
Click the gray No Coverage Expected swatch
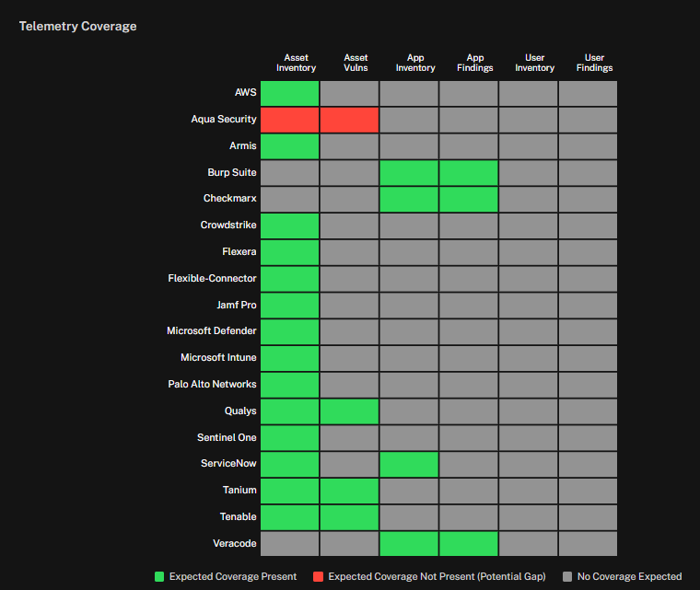[x=567, y=576]
